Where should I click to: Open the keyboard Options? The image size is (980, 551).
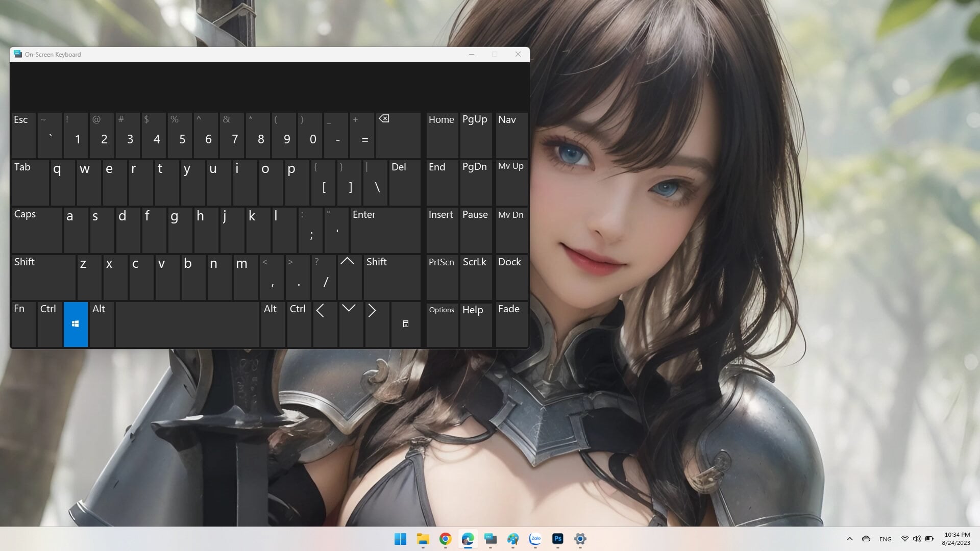pyautogui.click(x=442, y=324)
